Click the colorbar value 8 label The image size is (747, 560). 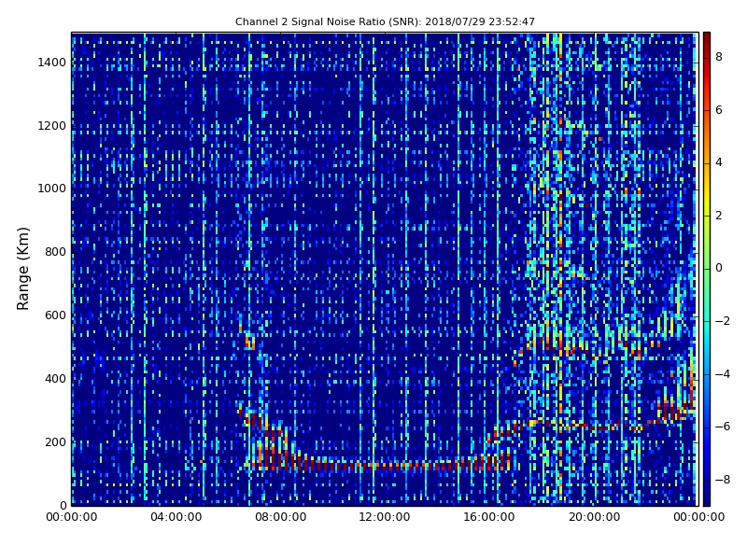click(x=719, y=57)
